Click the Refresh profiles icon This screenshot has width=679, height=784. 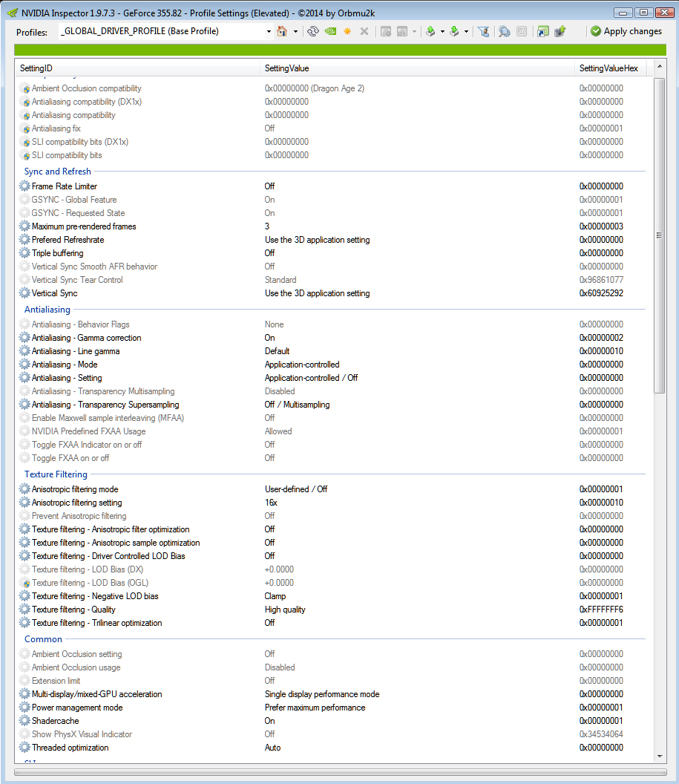312,31
